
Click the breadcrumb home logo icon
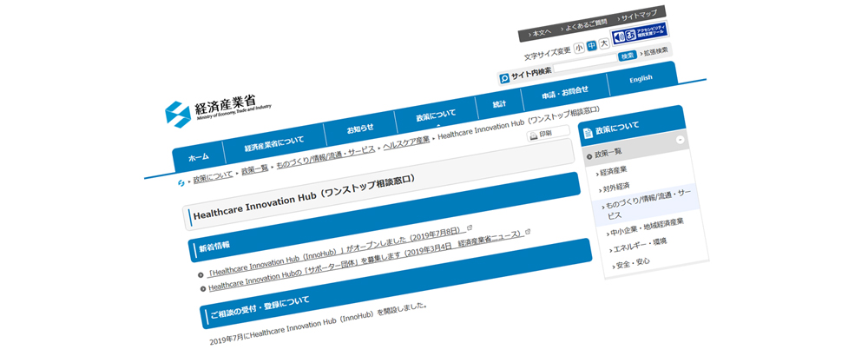coord(181,183)
